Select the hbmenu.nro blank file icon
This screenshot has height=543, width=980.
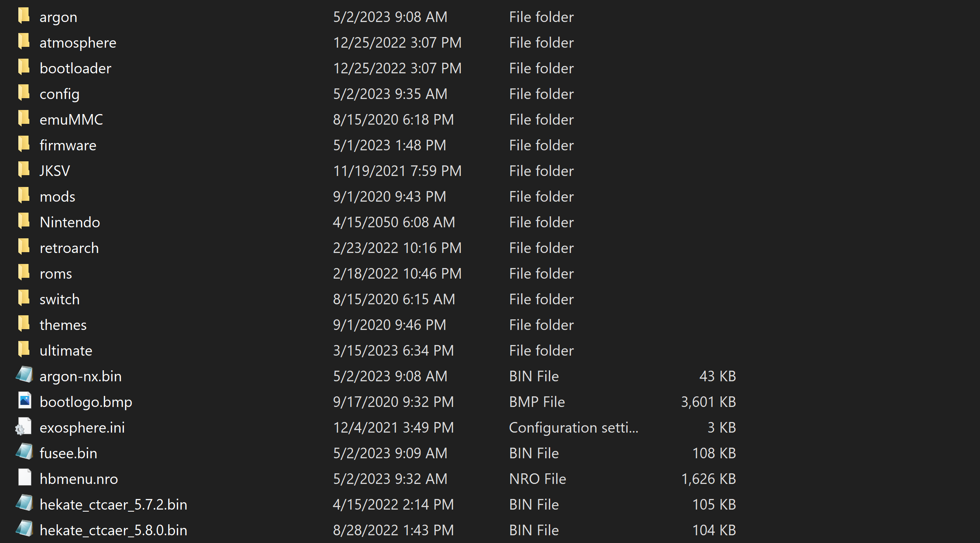point(24,477)
